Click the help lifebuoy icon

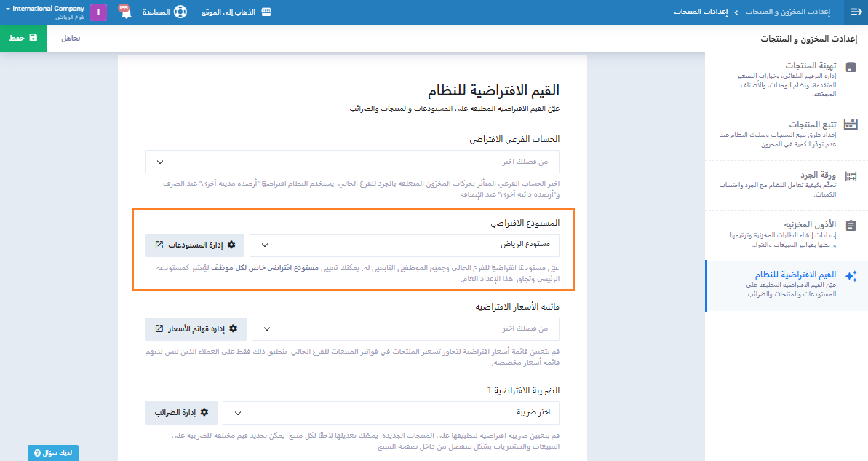pyautogui.click(x=180, y=12)
